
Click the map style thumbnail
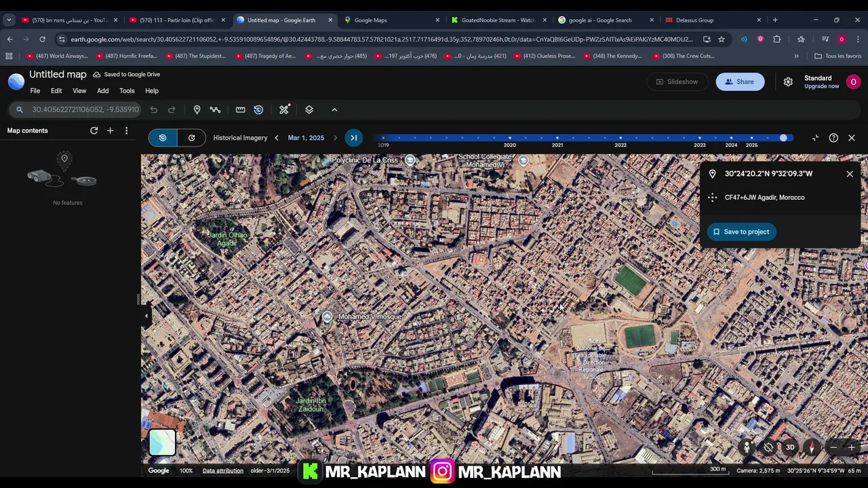(x=162, y=443)
